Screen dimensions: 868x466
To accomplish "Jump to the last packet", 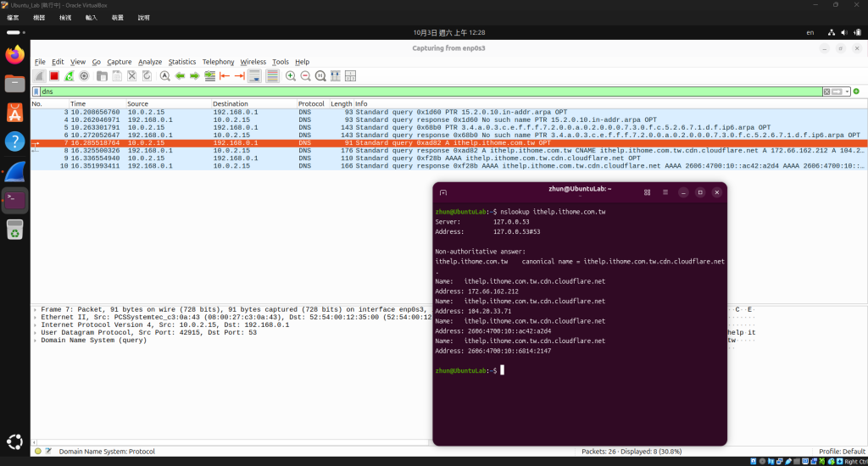I will [x=240, y=76].
